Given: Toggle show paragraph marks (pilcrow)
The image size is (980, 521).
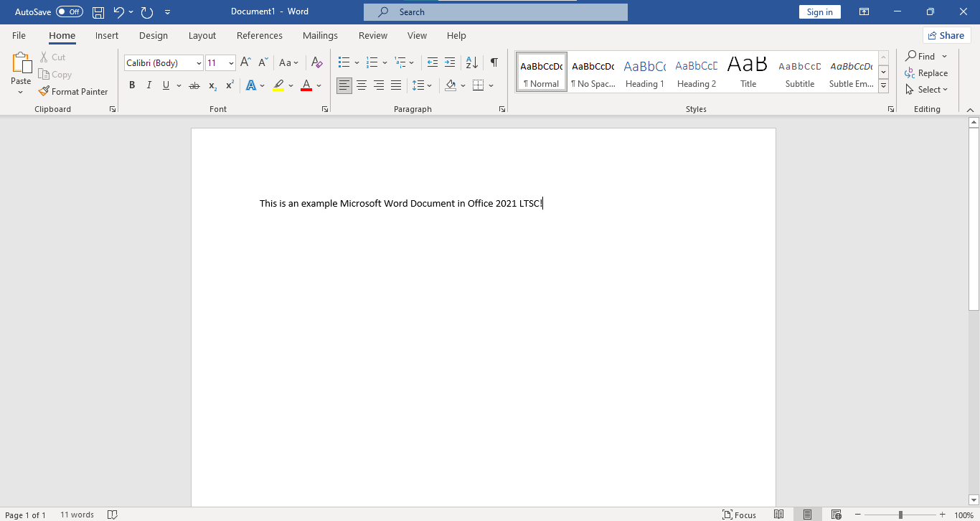Looking at the screenshot, I should [494, 62].
